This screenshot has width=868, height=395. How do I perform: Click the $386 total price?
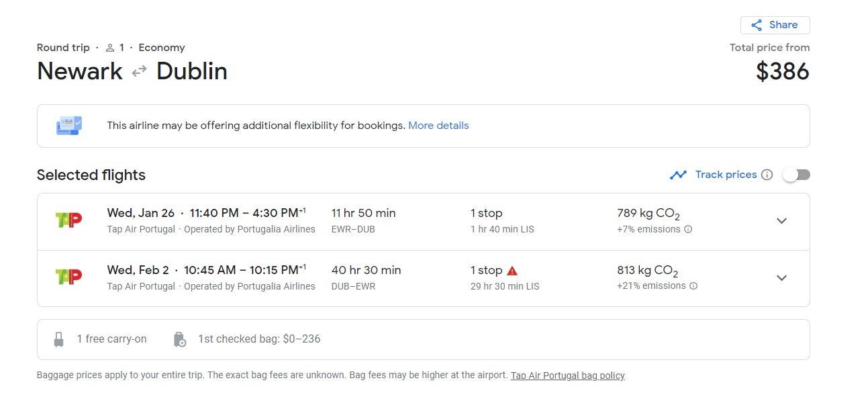[783, 71]
